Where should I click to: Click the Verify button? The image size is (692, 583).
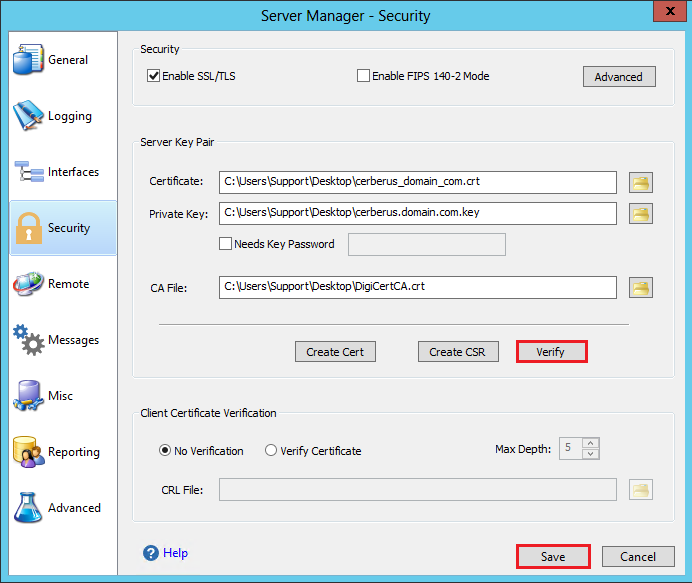[x=550, y=352]
